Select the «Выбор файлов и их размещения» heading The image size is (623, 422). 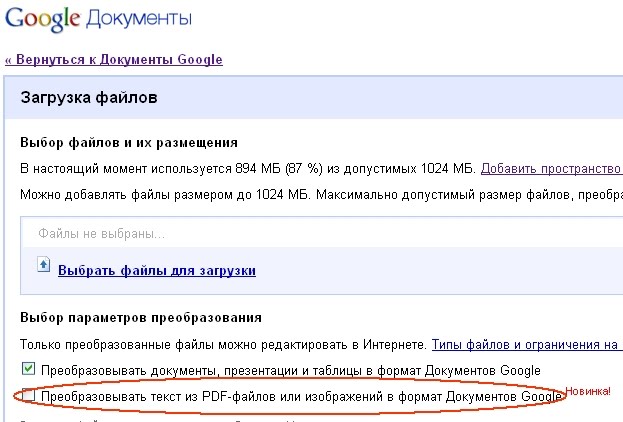pos(129,142)
